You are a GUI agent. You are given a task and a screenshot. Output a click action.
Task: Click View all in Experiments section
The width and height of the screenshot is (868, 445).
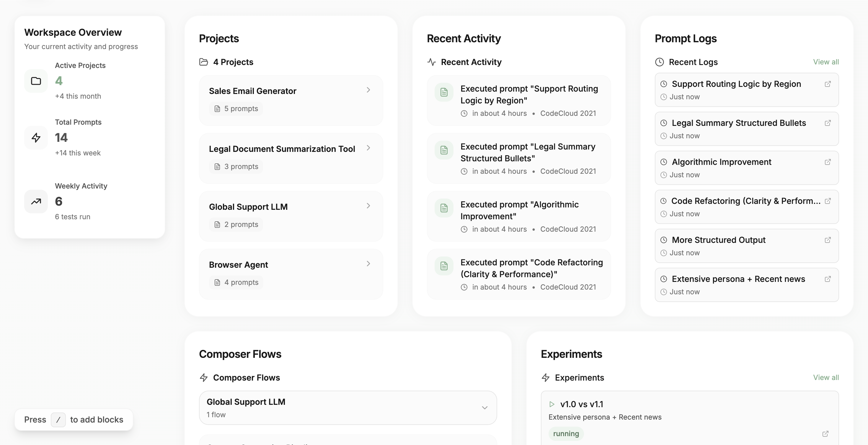pos(826,378)
